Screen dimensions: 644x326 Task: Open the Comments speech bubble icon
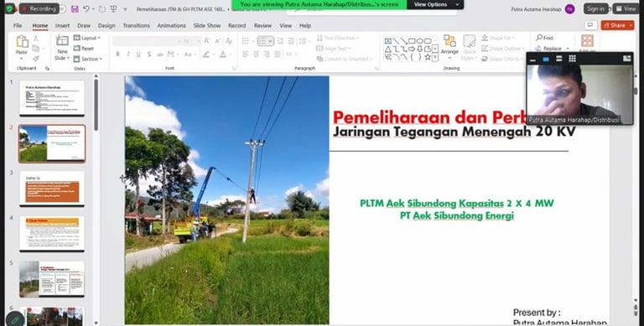tap(590, 25)
